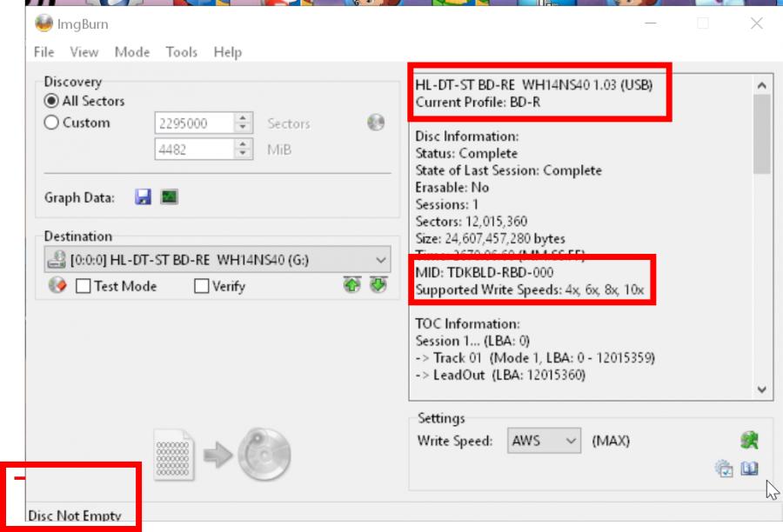Click the 'HL-DT-ST BD-RE WH14NS40 1.03 (USB)' line
783x532 pixels.
tap(534, 85)
